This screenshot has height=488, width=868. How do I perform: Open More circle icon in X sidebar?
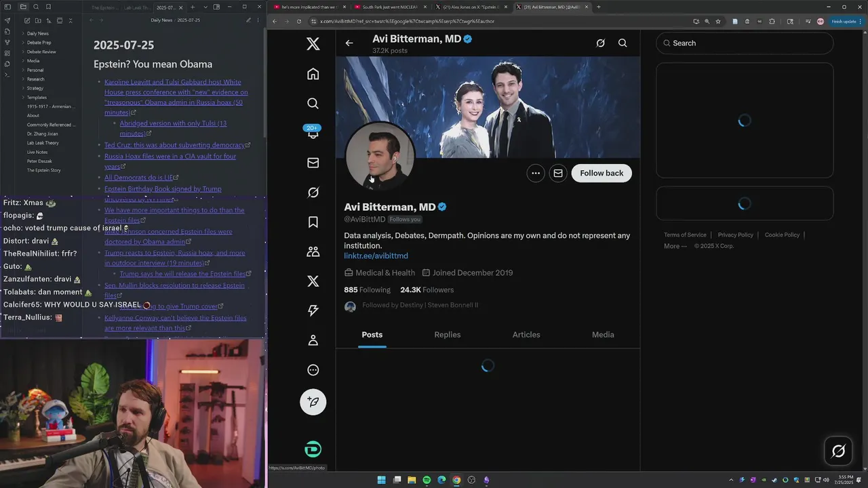313,370
